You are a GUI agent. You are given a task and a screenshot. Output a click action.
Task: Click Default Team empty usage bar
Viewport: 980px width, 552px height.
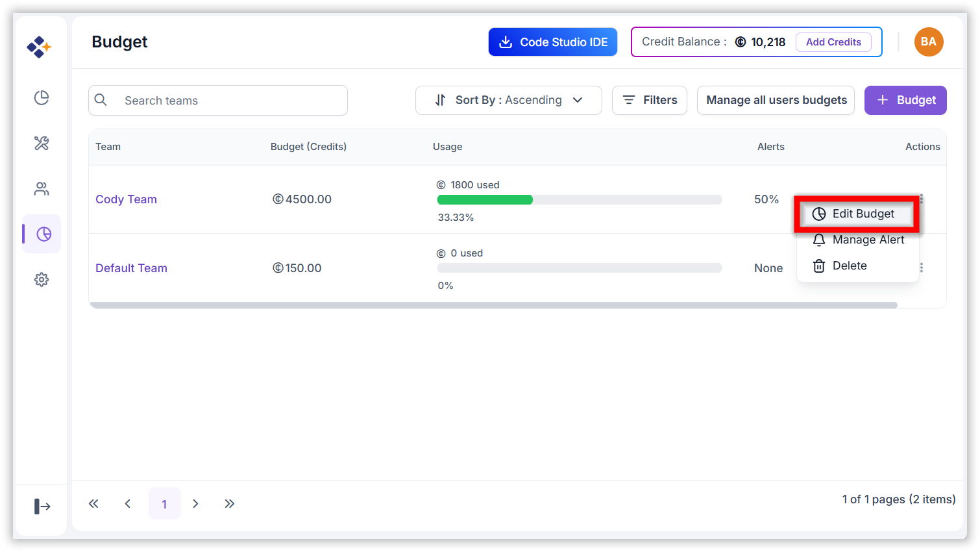tap(580, 268)
